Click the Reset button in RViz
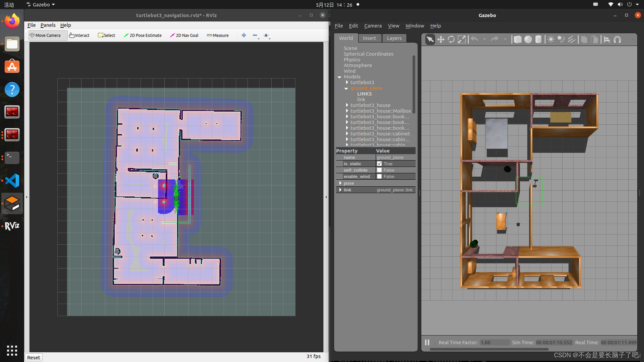Image resolution: width=644 pixels, height=362 pixels. (33, 357)
